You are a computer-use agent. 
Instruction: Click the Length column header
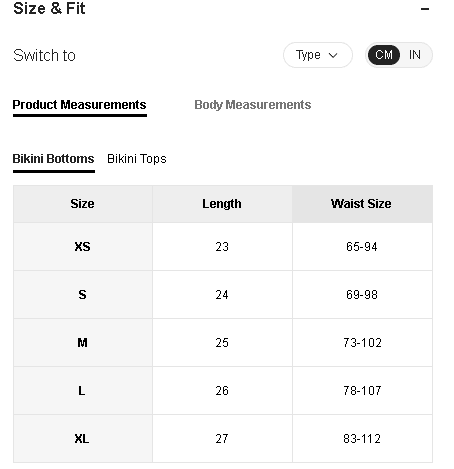222,204
